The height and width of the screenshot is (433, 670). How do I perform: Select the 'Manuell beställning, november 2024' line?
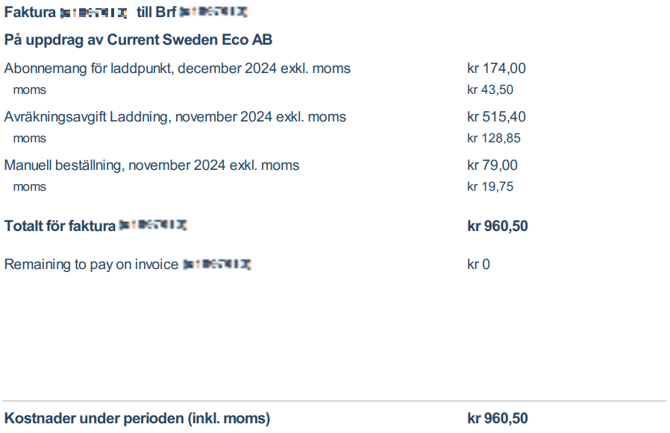[151, 165]
